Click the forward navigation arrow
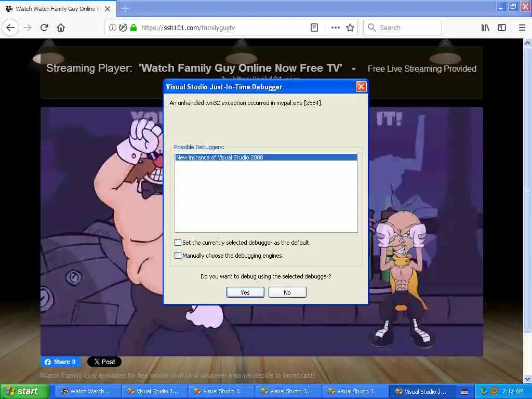 pyautogui.click(x=28, y=28)
